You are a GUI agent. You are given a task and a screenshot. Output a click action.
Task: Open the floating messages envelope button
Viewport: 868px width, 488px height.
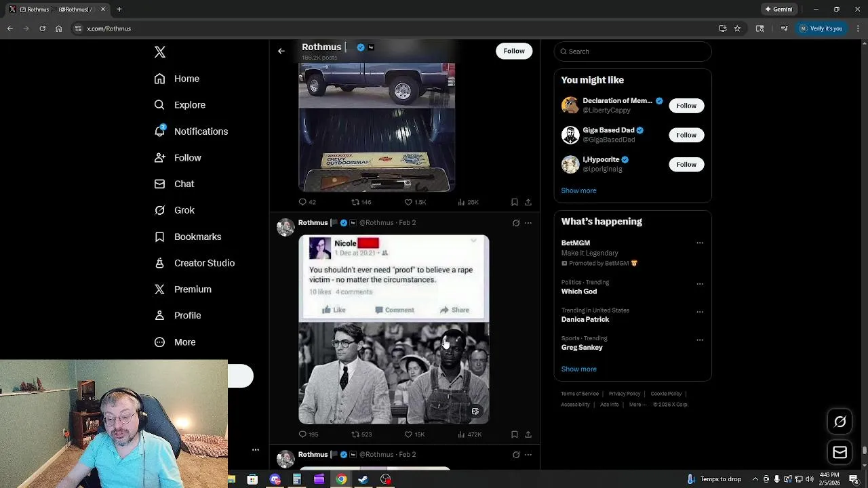pyautogui.click(x=840, y=453)
